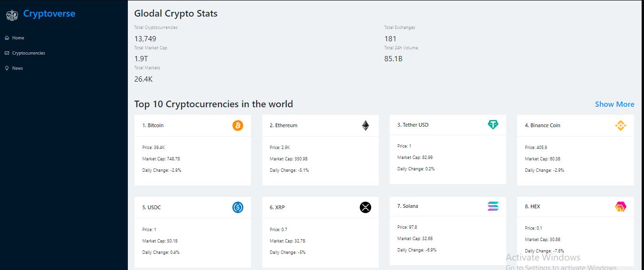Click the News lightbulb icon

click(7, 68)
